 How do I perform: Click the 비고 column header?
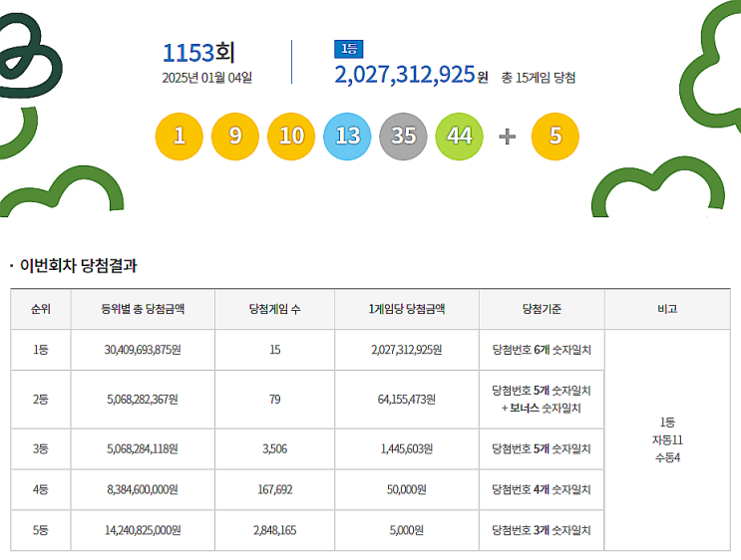tap(667, 309)
